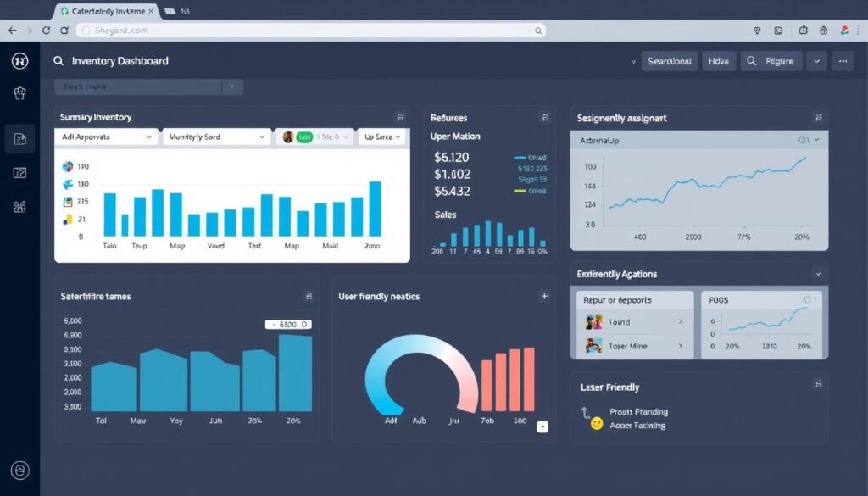Click the Searctional button
The width and height of the screenshot is (868, 496).
[669, 60]
